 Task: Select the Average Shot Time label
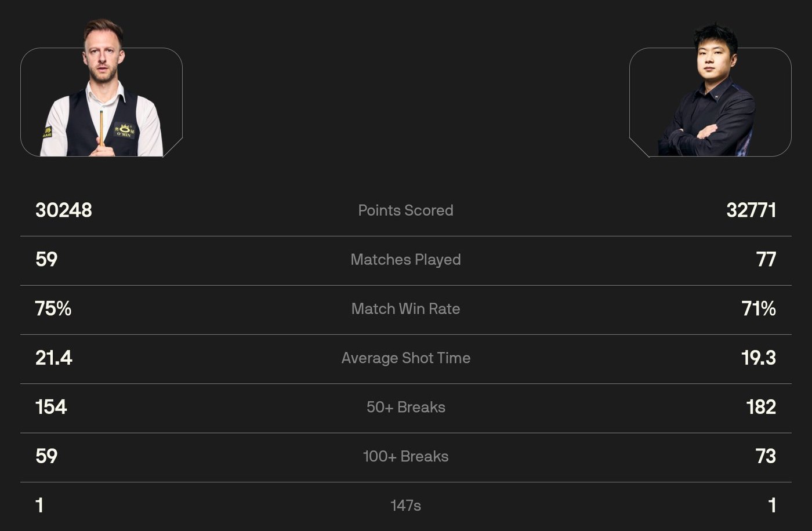tap(405, 358)
